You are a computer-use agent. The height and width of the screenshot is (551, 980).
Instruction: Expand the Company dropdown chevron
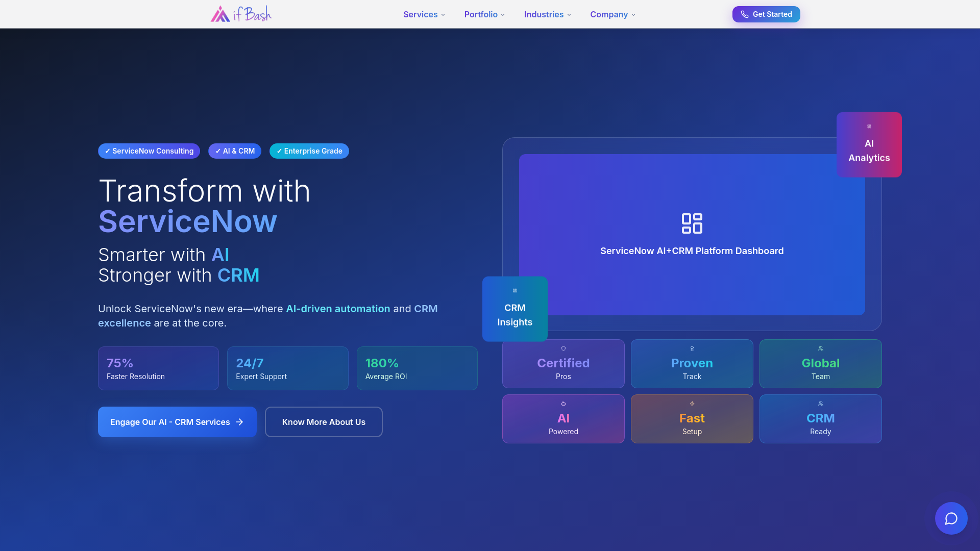point(633,15)
